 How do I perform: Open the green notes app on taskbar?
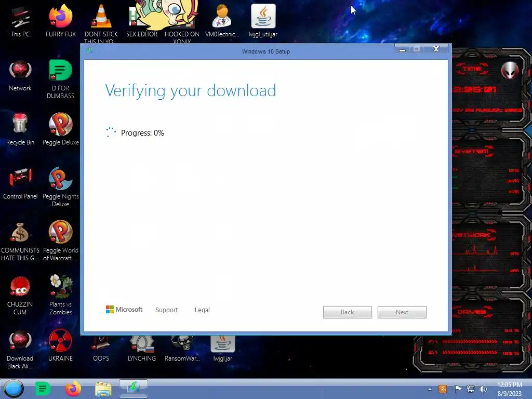(x=43, y=389)
